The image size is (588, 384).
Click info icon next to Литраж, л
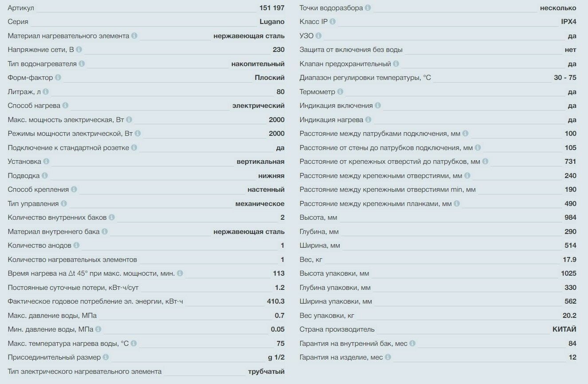pyautogui.click(x=46, y=91)
